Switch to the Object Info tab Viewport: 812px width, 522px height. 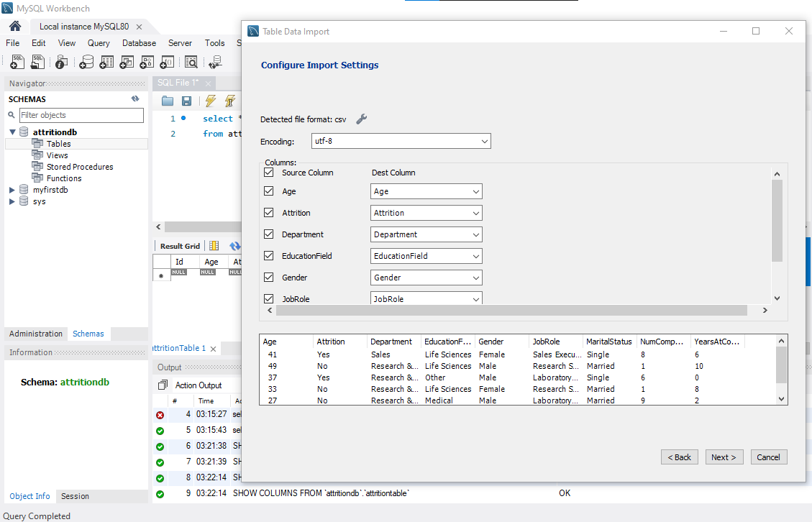[29, 496]
